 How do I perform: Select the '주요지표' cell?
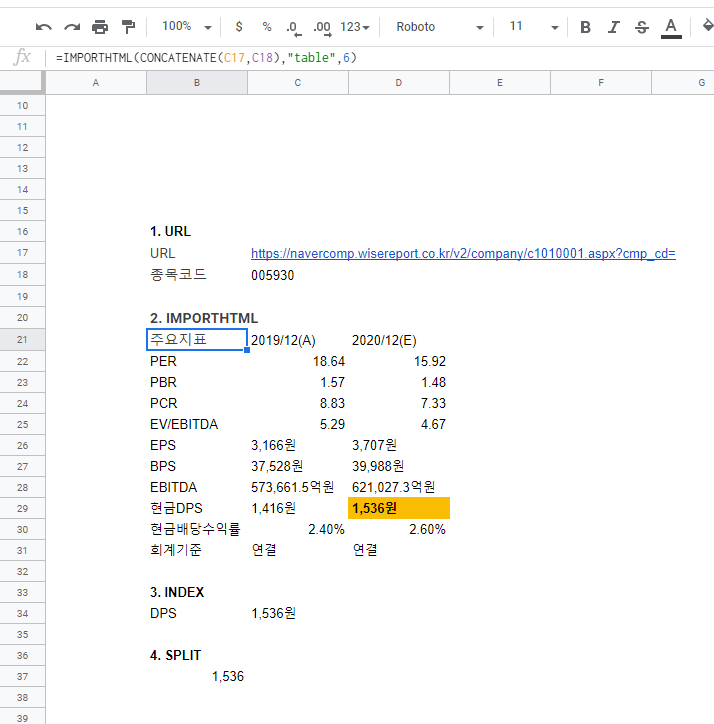197,339
